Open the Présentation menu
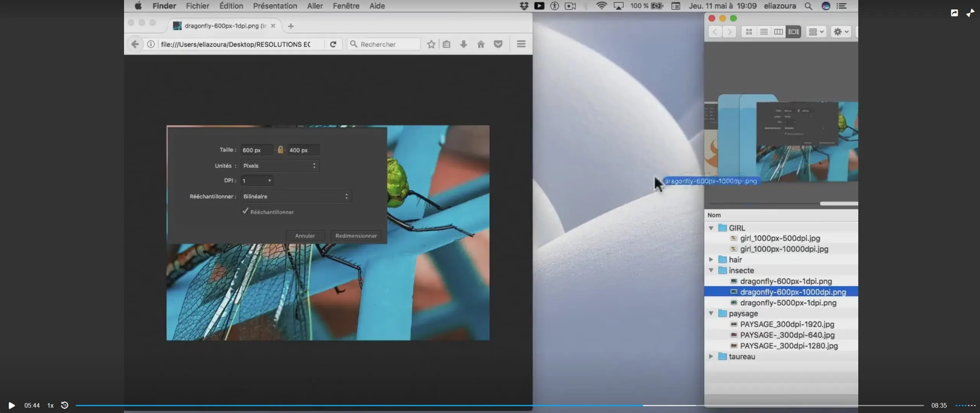This screenshot has width=980, height=413. 275,6
